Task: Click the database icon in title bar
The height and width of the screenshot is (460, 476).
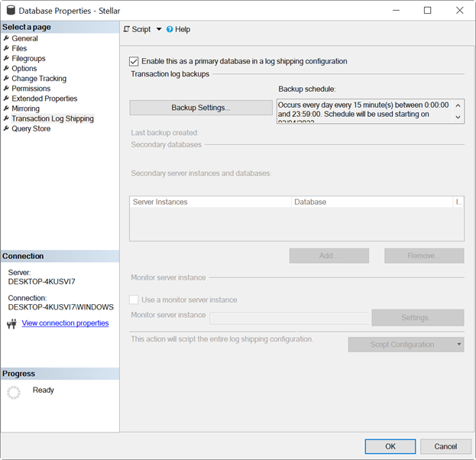Action: 11,10
